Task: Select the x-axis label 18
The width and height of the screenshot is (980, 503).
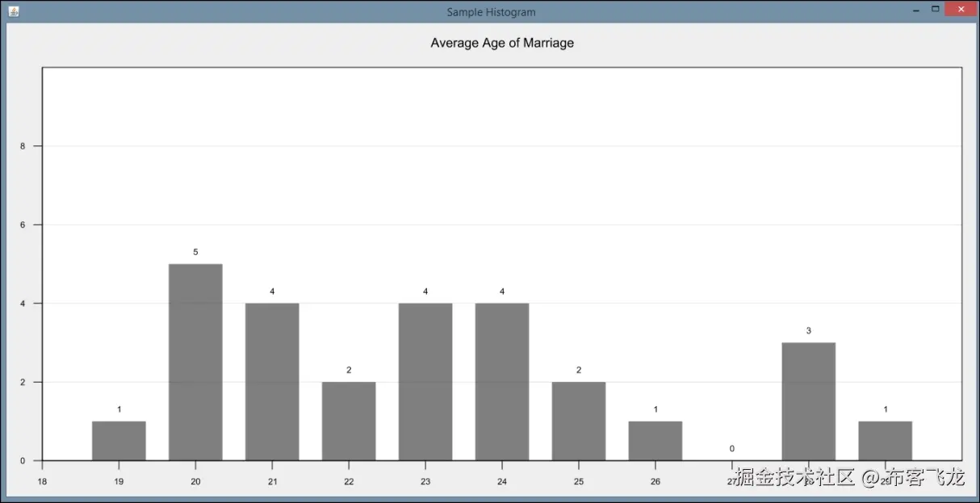Action: click(x=41, y=481)
